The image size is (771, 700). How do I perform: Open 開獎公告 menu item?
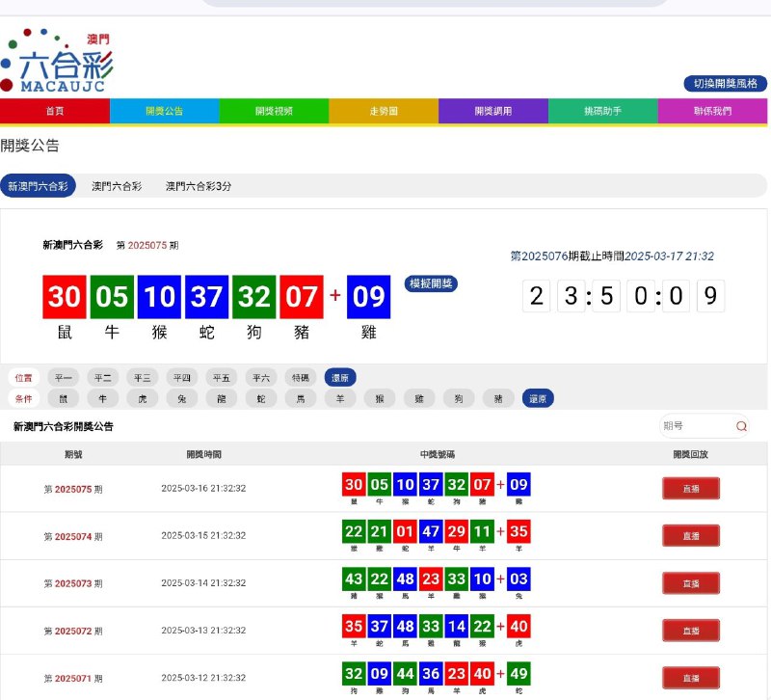pos(164,111)
